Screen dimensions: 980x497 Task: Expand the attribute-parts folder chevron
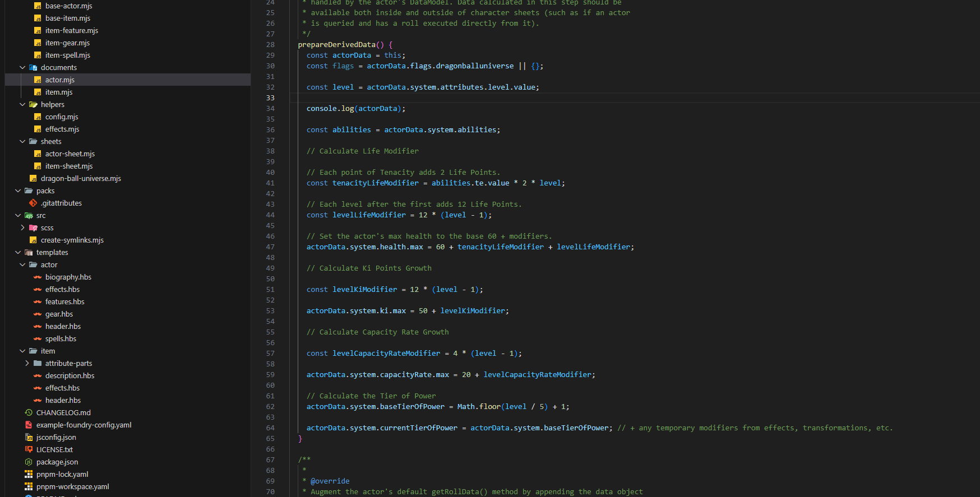coord(27,363)
